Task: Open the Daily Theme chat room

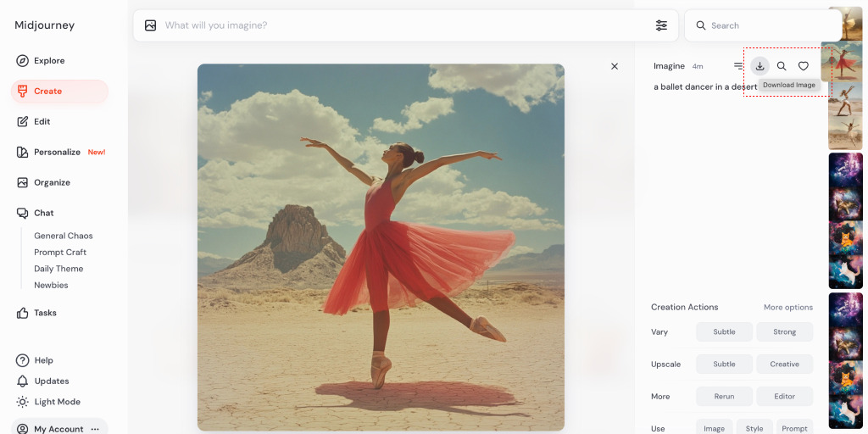Action: coord(58,269)
